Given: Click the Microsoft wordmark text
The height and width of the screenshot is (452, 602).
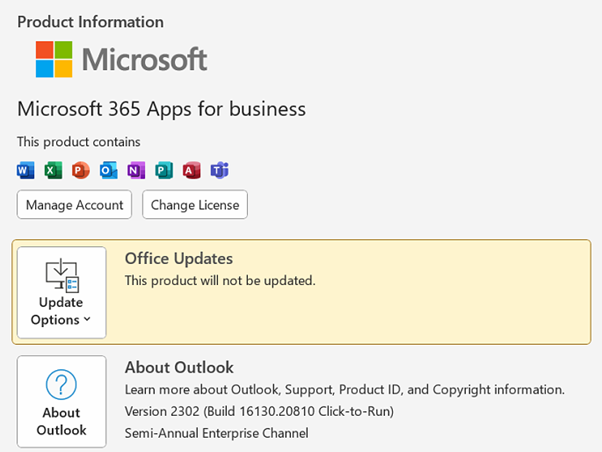Looking at the screenshot, I should pos(144,60).
